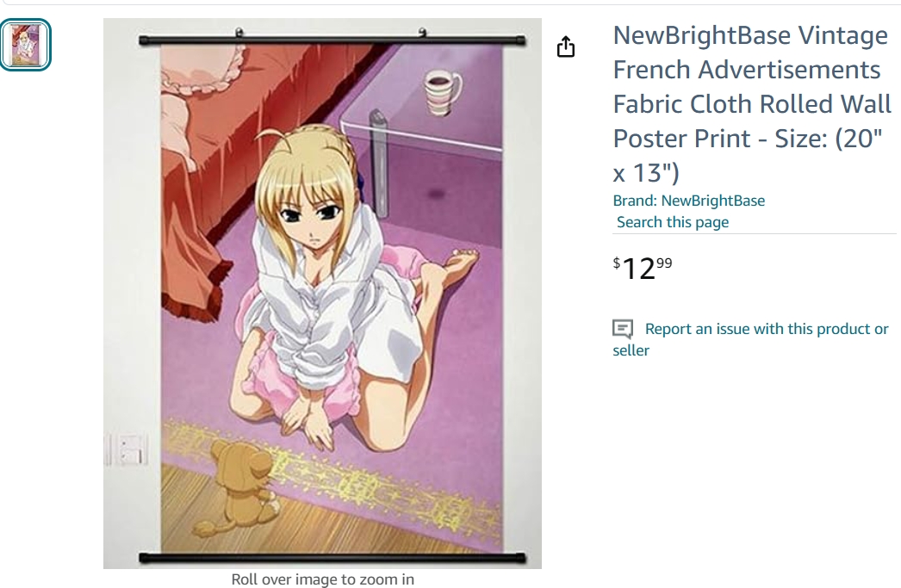Open the Brand: NewBrightBase link
Image resolution: width=901 pixels, height=588 pixels.
(x=688, y=201)
